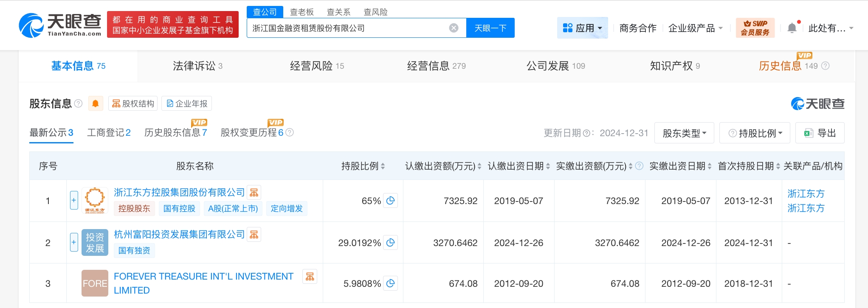This screenshot has height=308, width=868.
Task: Select the 查关系 search tab
Action: pos(339,12)
